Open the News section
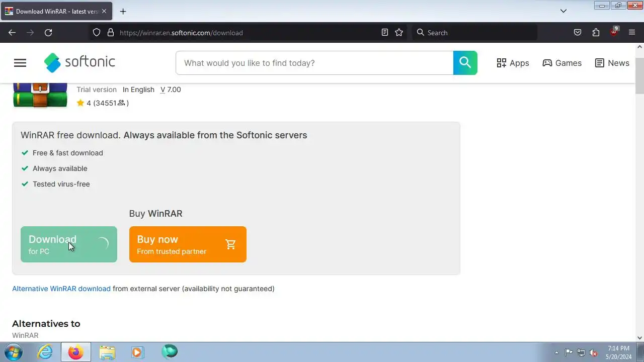The width and height of the screenshot is (644, 362). (x=612, y=63)
